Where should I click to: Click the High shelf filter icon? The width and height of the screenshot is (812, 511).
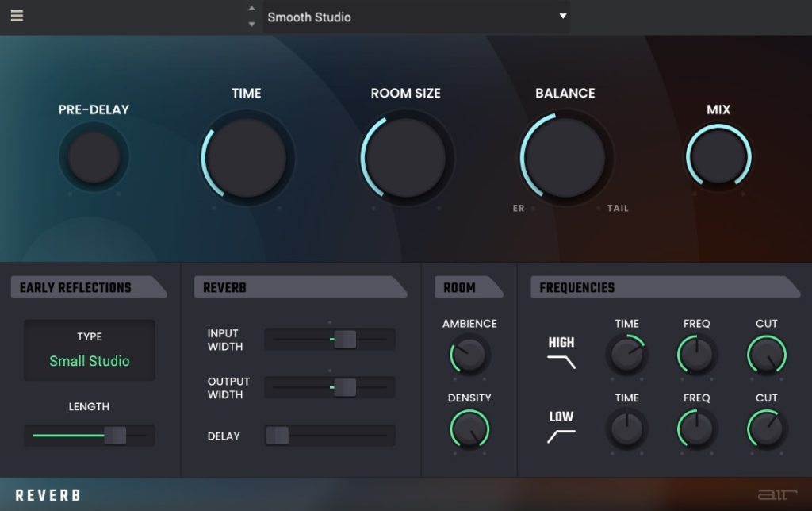[561, 362]
